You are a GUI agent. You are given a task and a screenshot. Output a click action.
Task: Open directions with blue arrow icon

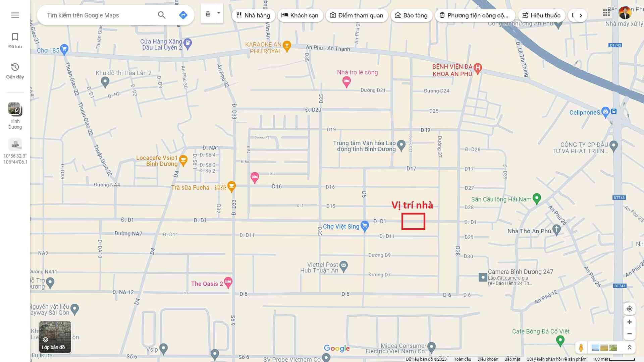coord(183,15)
